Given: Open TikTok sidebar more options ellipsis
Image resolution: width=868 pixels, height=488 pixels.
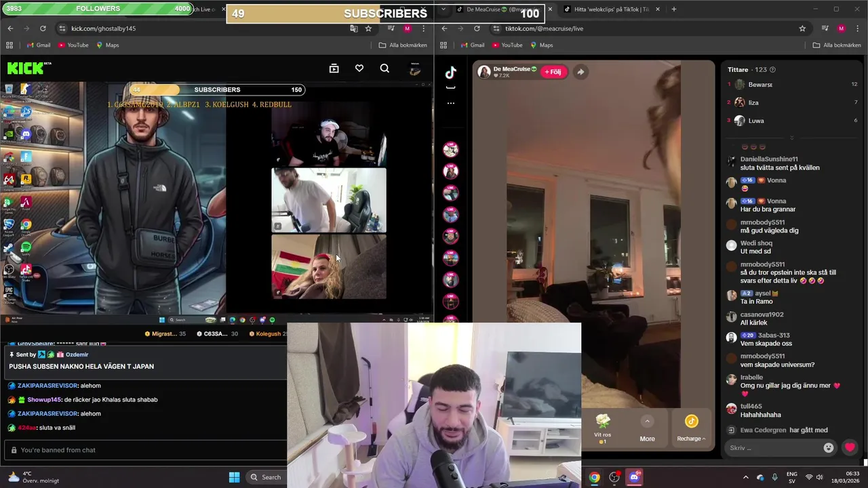Looking at the screenshot, I should click(451, 103).
